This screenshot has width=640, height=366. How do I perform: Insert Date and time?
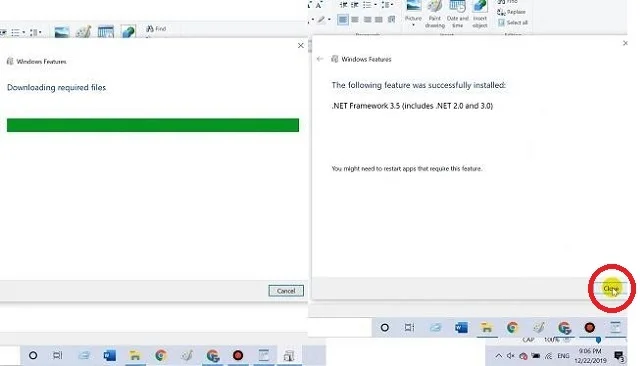(458, 14)
